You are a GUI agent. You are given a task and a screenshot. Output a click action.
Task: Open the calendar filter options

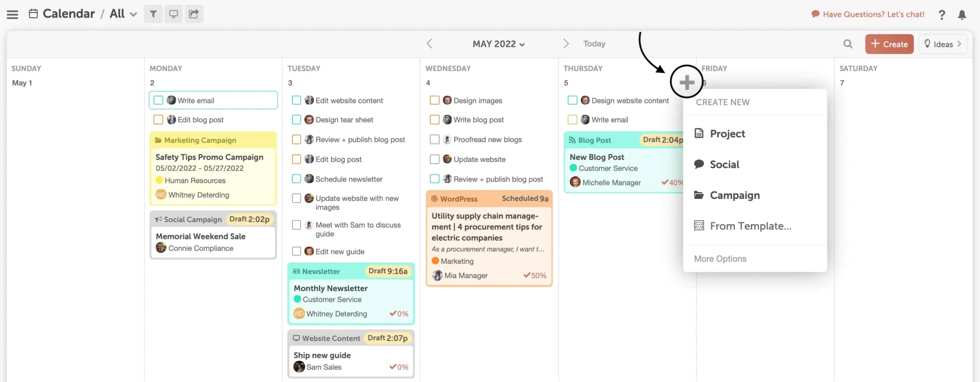coord(153,14)
